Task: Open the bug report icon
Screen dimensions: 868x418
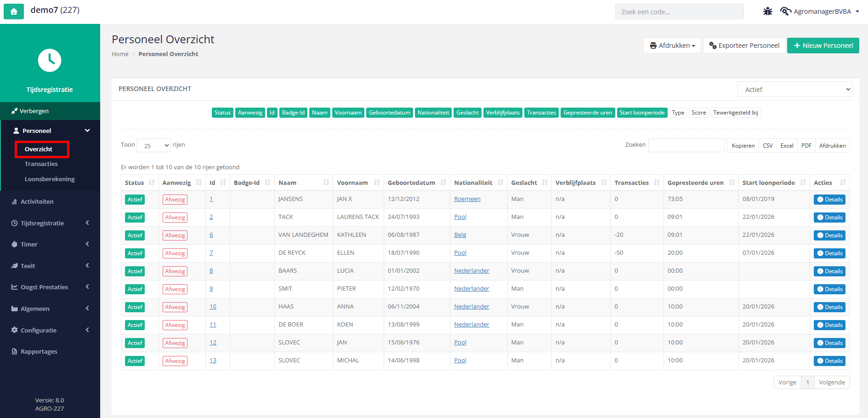Action: (x=768, y=11)
